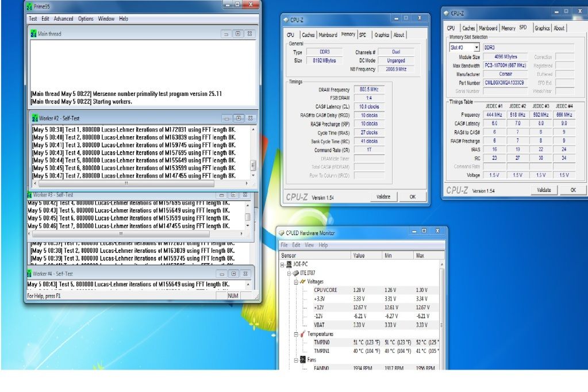Image resolution: width=588 pixels, height=392 pixels.
Task: Collapse the Temperatures tree node
Action: click(296, 333)
